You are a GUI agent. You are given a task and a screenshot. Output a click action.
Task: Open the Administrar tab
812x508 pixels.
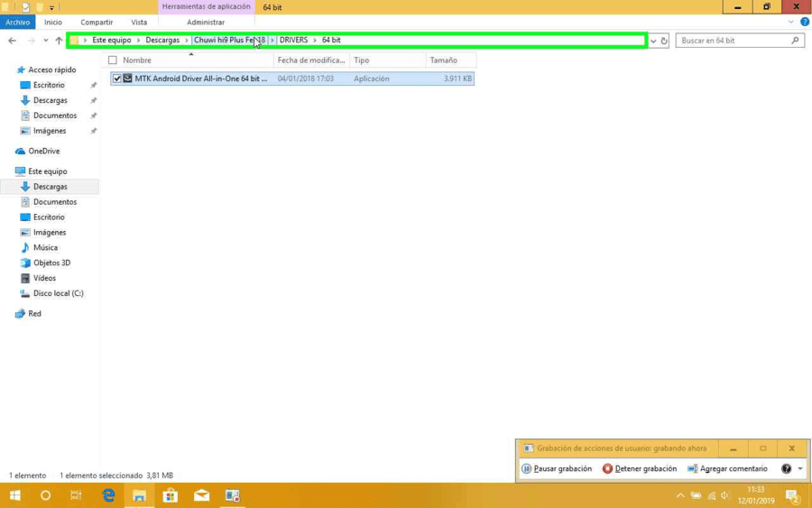206,23
